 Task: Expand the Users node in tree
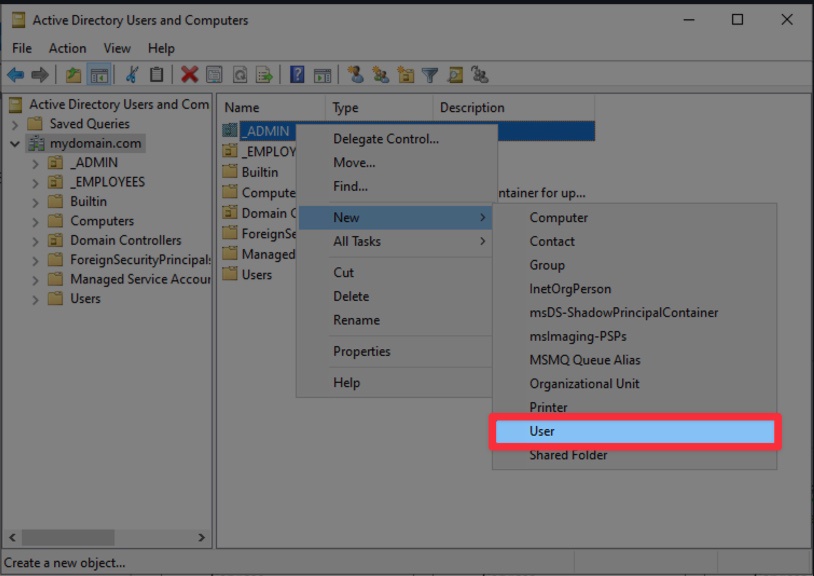[x=35, y=299]
